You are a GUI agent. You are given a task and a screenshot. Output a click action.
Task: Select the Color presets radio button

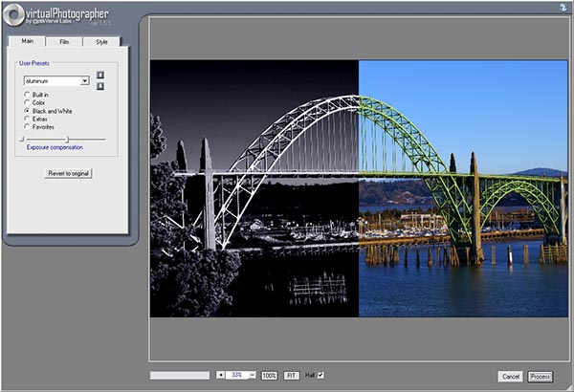tap(27, 103)
